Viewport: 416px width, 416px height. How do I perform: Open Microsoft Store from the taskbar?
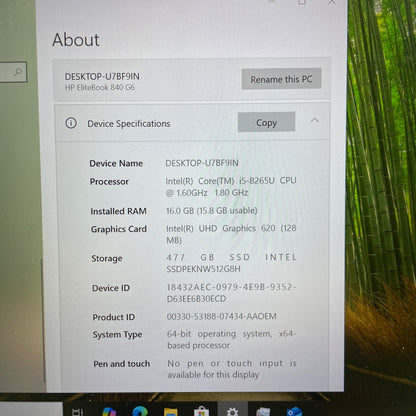(201, 412)
